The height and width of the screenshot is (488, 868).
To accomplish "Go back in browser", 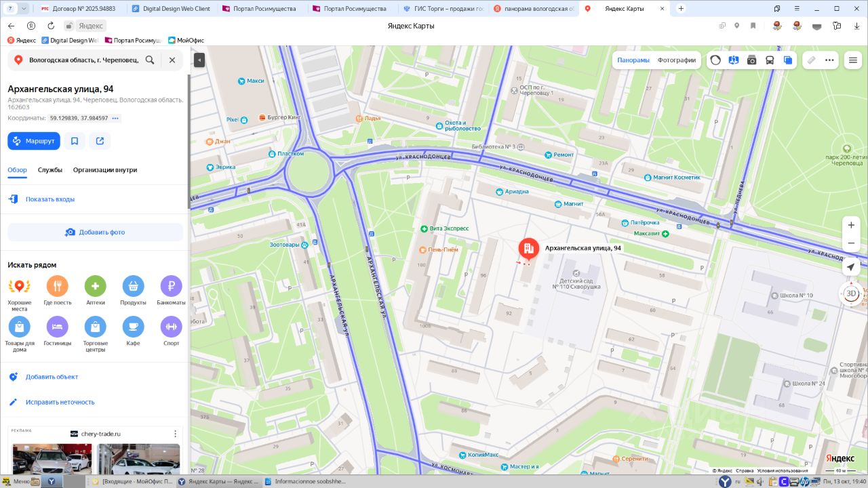I will 11,26.
